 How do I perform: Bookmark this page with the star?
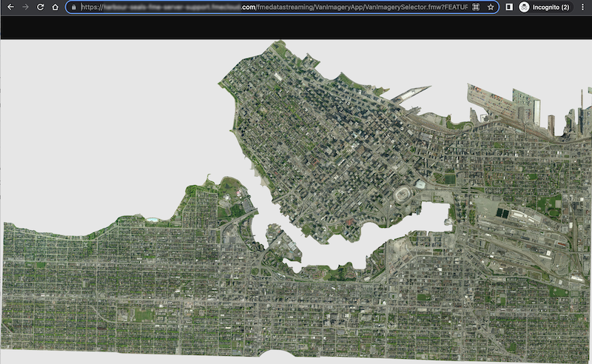coord(491,7)
